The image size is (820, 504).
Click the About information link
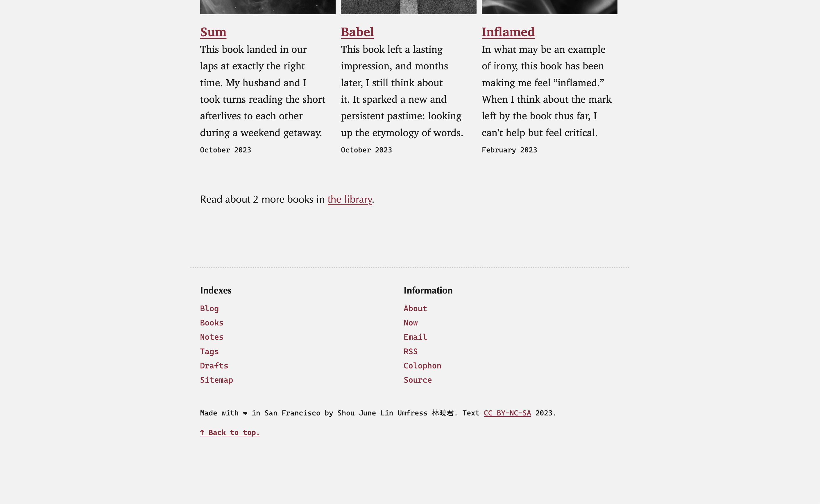(415, 308)
